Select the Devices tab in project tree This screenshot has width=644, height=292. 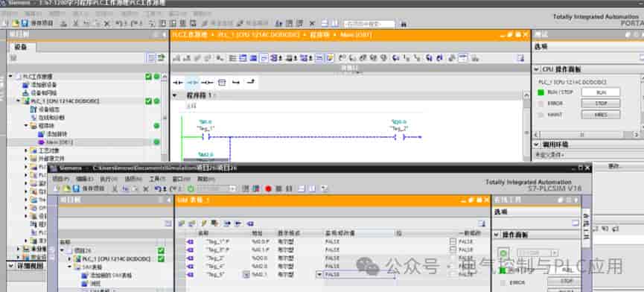pyautogui.click(x=22, y=47)
